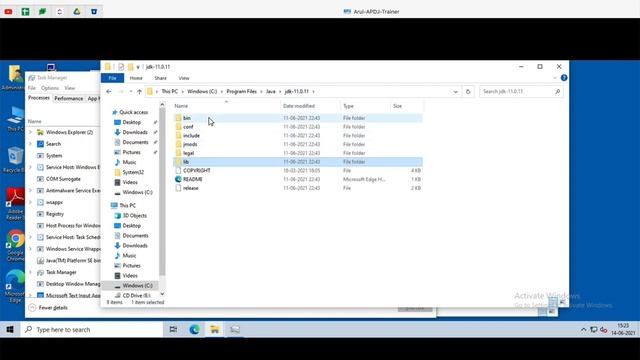
Task: Open the File tab in File Explorer
Action: (113, 78)
